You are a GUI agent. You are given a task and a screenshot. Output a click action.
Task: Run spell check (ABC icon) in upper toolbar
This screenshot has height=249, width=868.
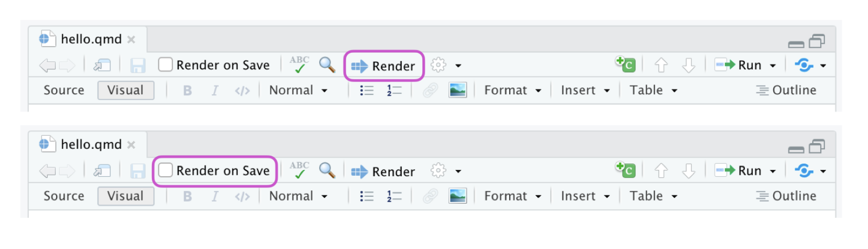(x=299, y=64)
